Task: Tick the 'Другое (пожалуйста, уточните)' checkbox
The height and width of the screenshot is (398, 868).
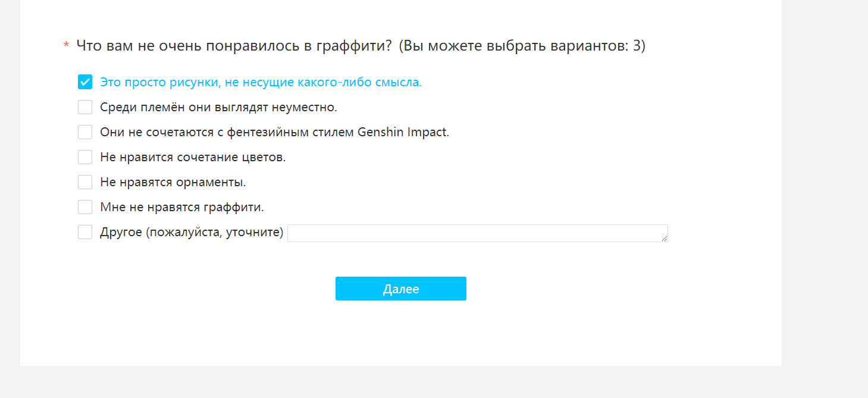Action: (85, 232)
